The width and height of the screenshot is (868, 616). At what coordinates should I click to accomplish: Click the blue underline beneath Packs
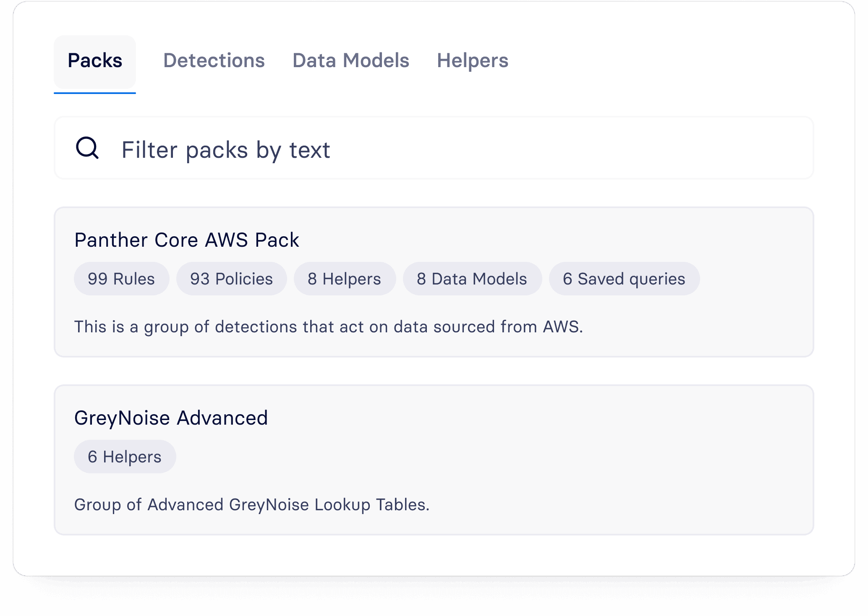click(95, 92)
